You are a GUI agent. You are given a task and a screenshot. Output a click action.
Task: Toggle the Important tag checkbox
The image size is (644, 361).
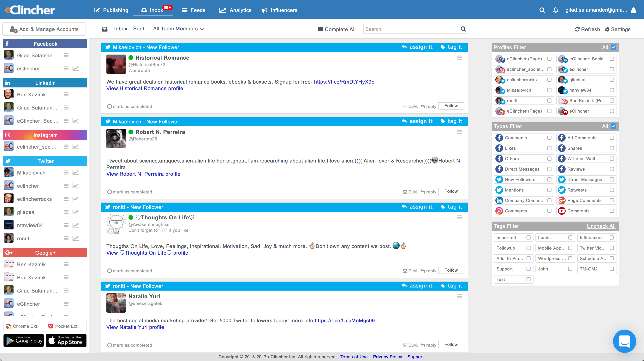click(528, 238)
